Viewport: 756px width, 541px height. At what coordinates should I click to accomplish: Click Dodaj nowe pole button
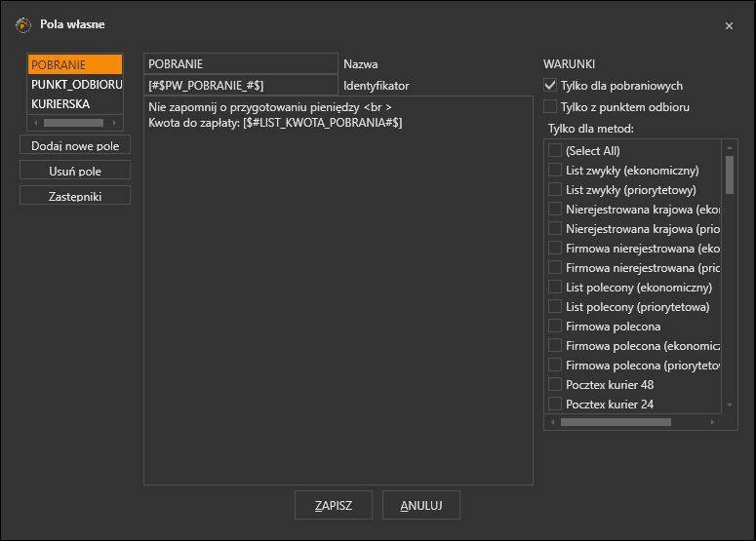(x=75, y=145)
